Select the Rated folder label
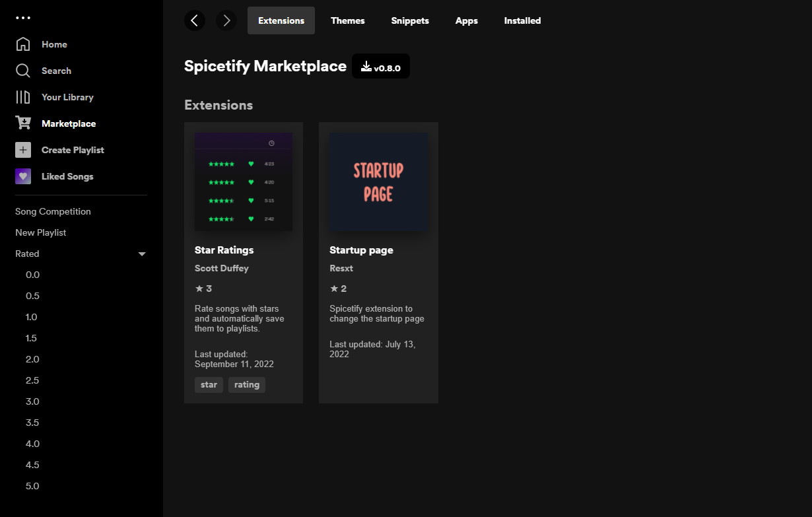The image size is (812, 517). click(x=27, y=254)
